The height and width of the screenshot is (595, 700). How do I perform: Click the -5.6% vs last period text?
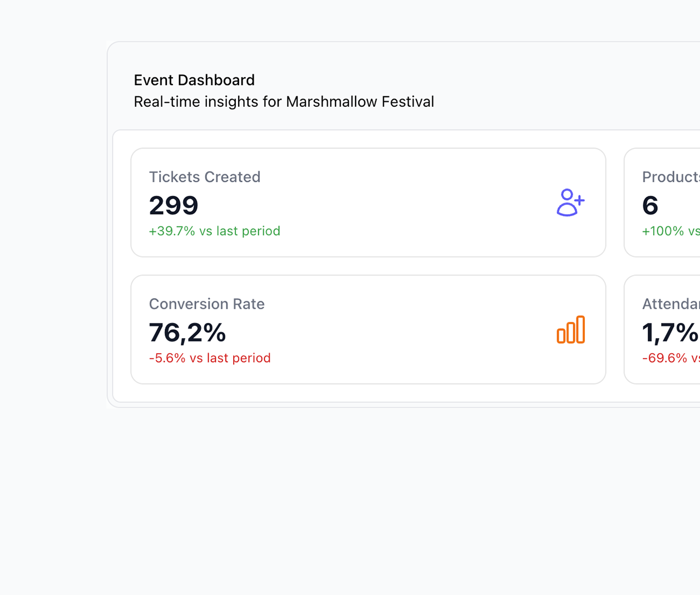coord(210,358)
